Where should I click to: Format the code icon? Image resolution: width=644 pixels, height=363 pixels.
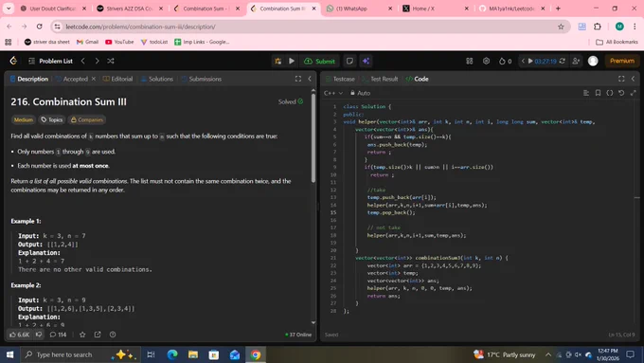tap(586, 93)
